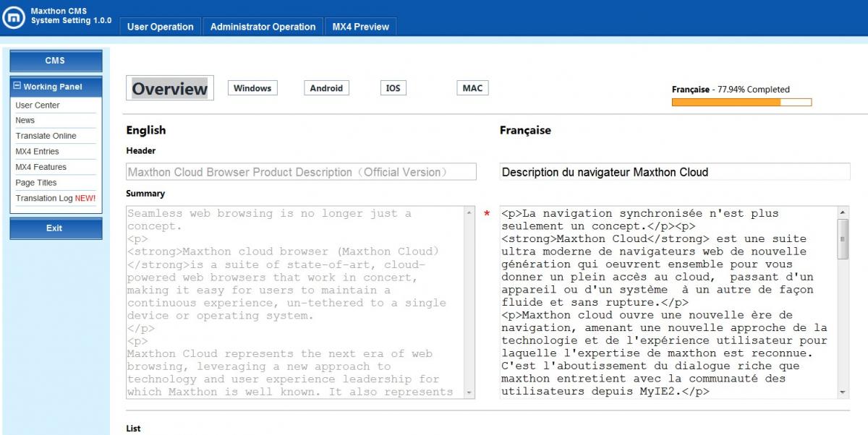The height and width of the screenshot is (435, 868).
Task: Switch to Android platform tab
Action: point(326,88)
